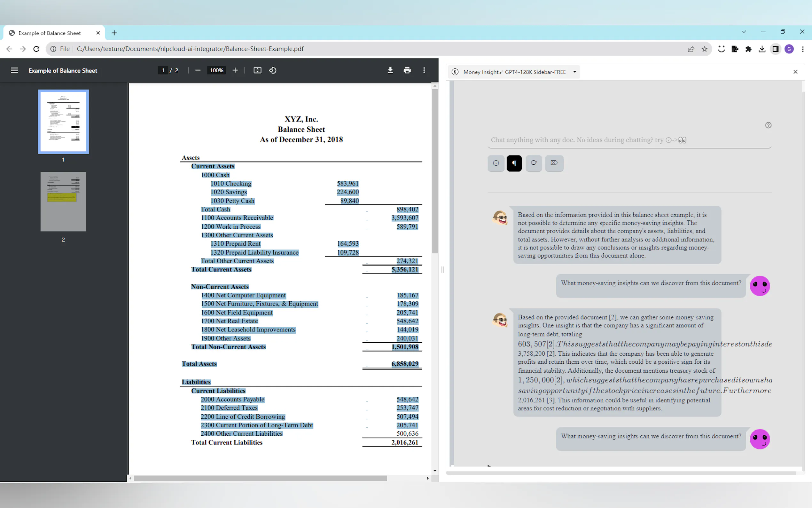Open the Google profile avatar G
812x508 pixels.
(x=789, y=49)
